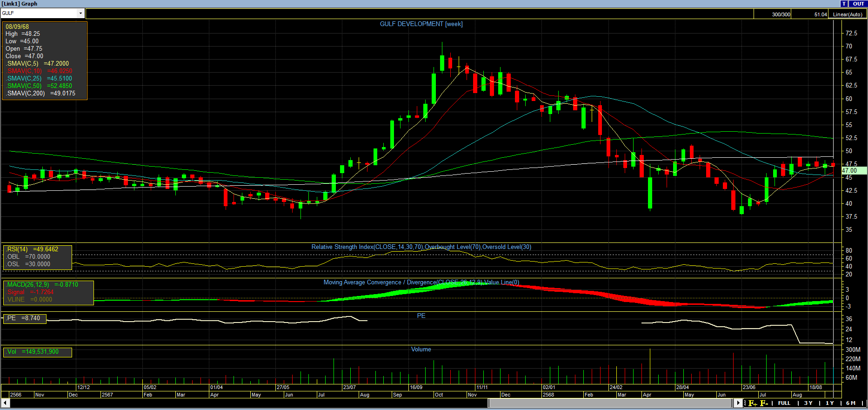Click the 28/04 date marker on timeline
868x410 pixels.
[x=682, y=387]
